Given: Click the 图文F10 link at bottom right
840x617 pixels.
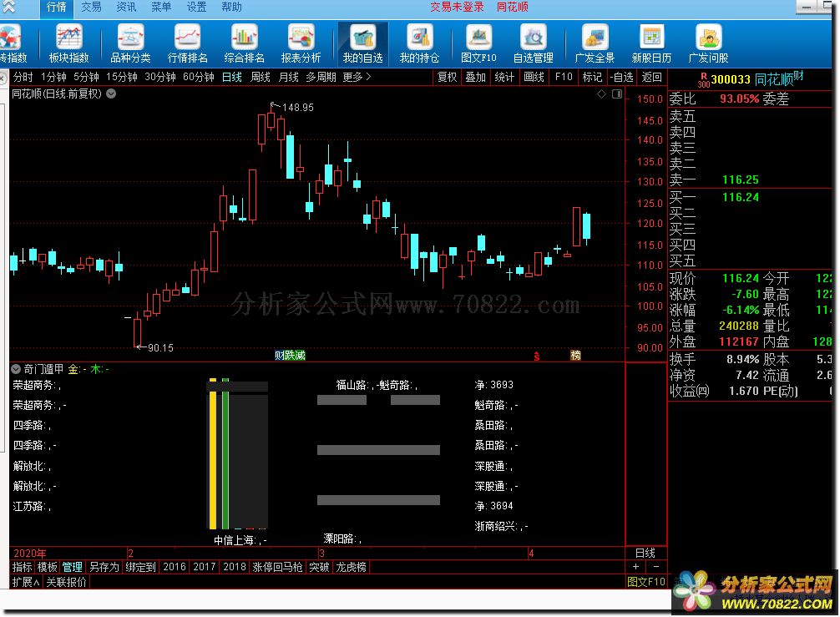Looking at the screenshot, I should [646, 582].
